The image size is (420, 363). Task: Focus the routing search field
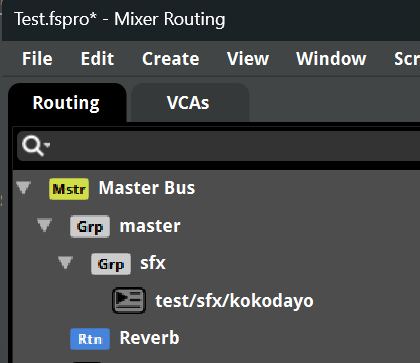[219, 146]
